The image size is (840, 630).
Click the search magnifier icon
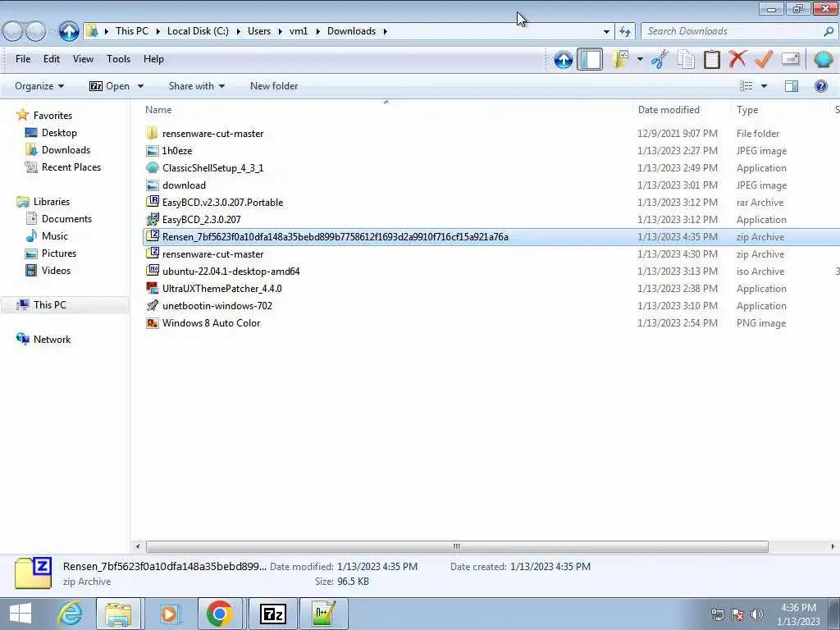[829, 31]
